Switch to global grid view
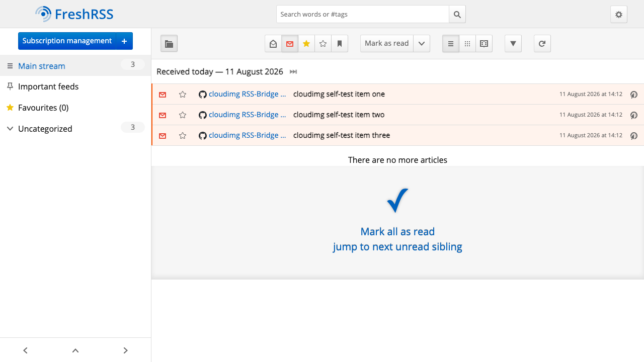Image resolution: width=644 pixels, height=362 pixels. point(467,44)
